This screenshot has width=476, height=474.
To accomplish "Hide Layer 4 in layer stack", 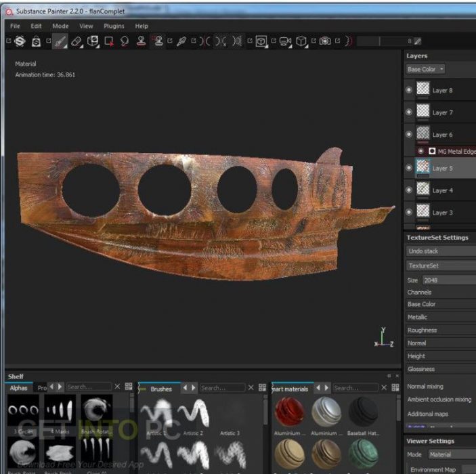I will point(408,190).
